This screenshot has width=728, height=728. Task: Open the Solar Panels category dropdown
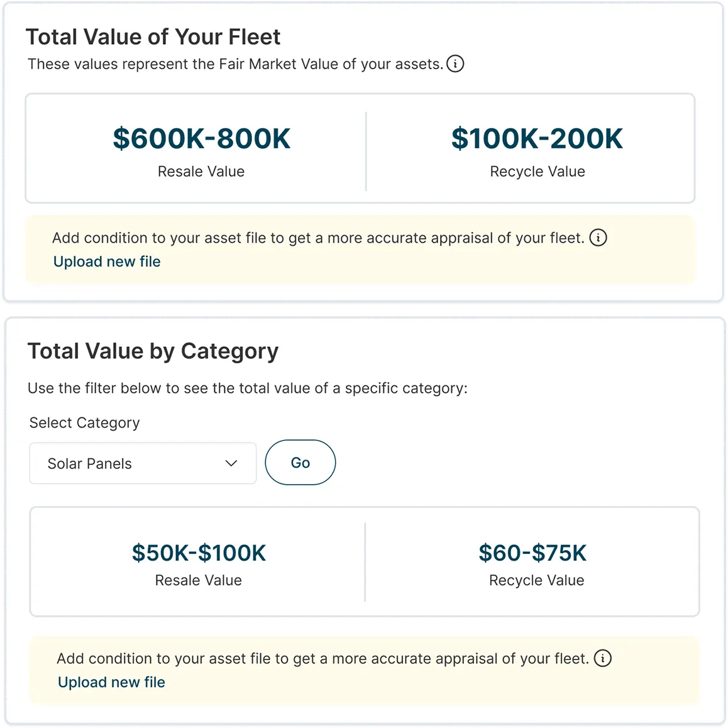pos(143,463)
